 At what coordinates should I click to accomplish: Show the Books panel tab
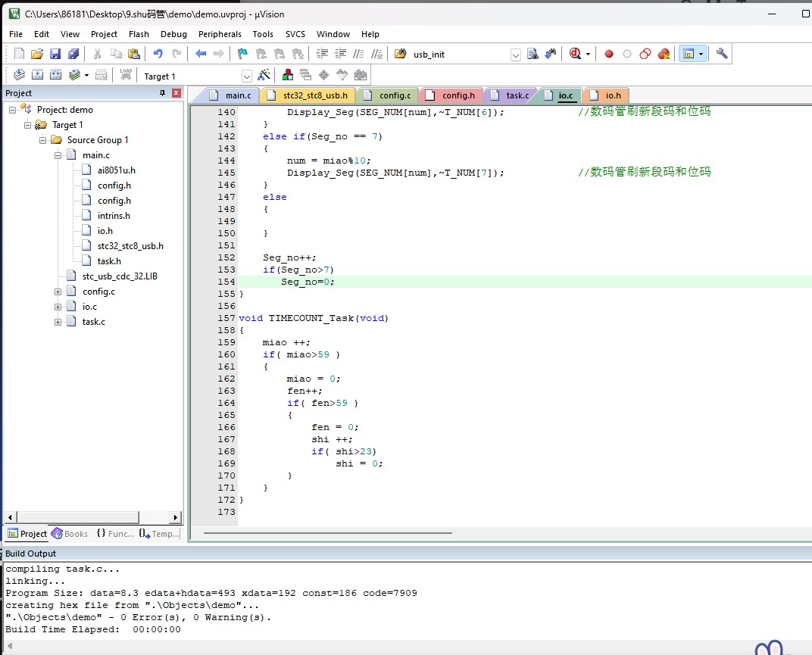70,533
